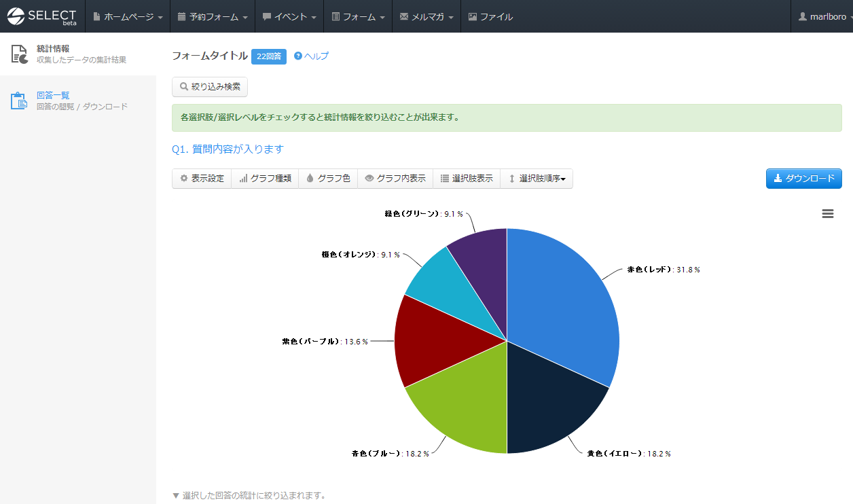Open the メルマガ menu
The image size is (853, 504).
(426, 16)
